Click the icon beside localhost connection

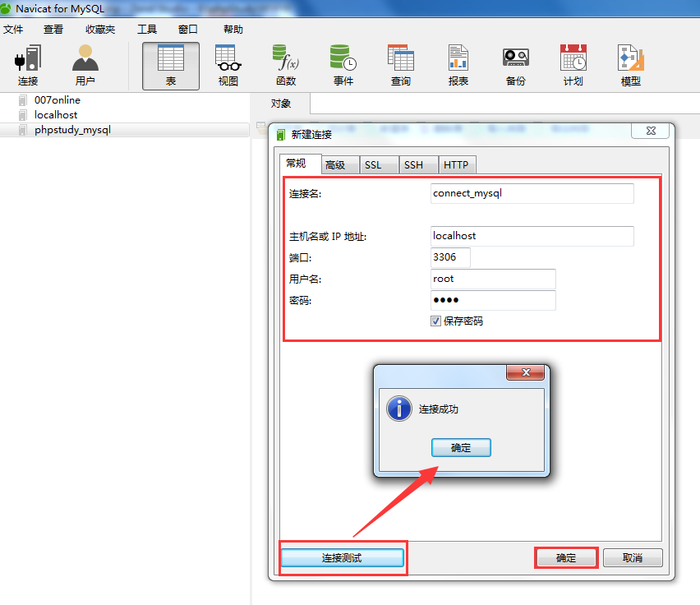click(23, 115)
